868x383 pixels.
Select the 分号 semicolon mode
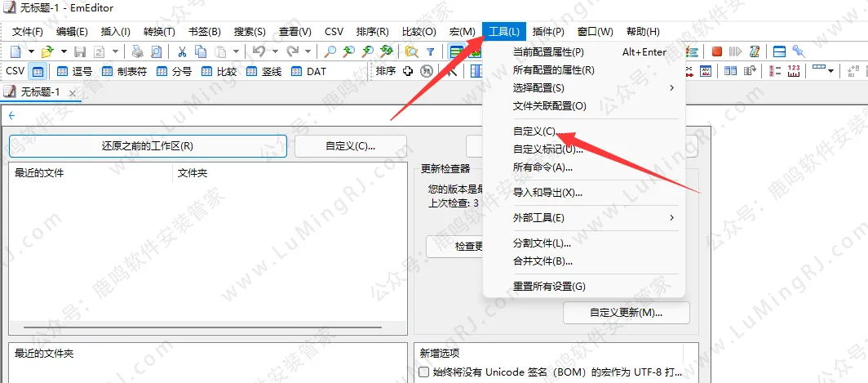(x=174, y=72)
